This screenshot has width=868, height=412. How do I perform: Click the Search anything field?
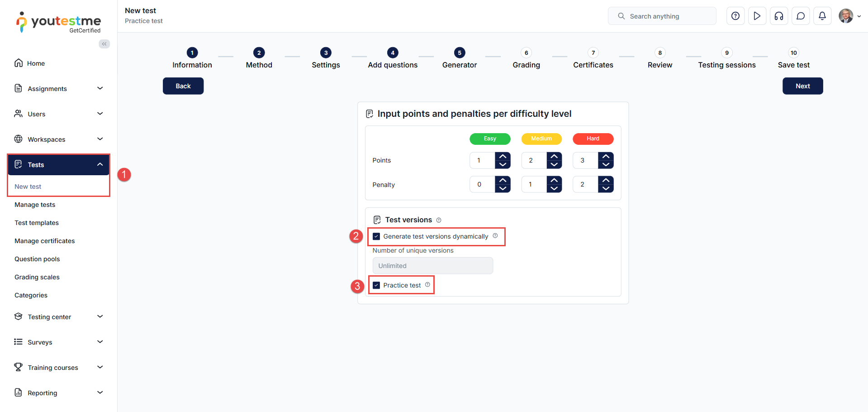point(662,16)
